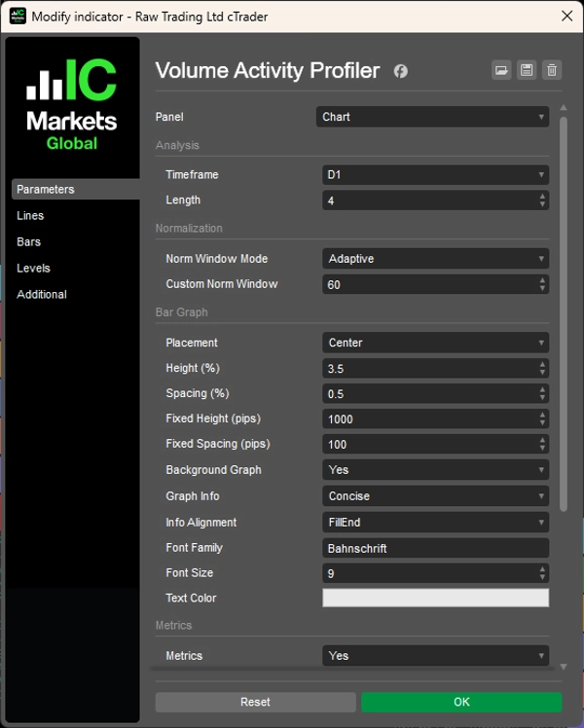Increase the Length value with the up arrow
Image resolution: width=584 pixels, height=728 pixels.
[542, 197]
